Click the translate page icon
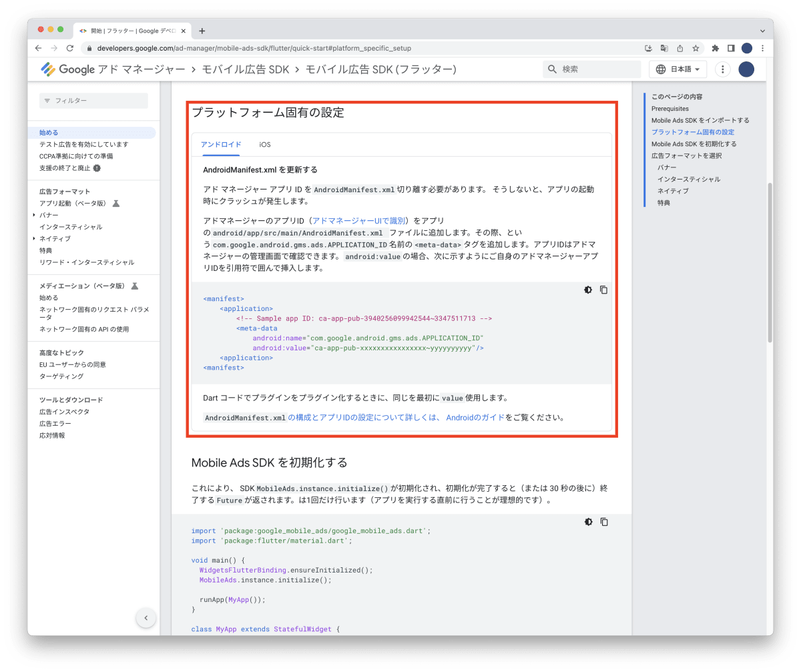This screenshot has width=801, height=672. click(664, 48)
